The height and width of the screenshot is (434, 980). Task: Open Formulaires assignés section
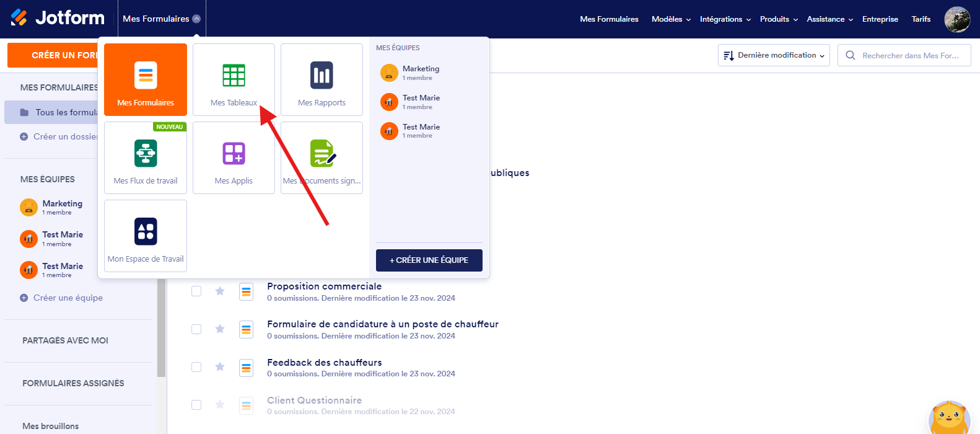[73, 383]
